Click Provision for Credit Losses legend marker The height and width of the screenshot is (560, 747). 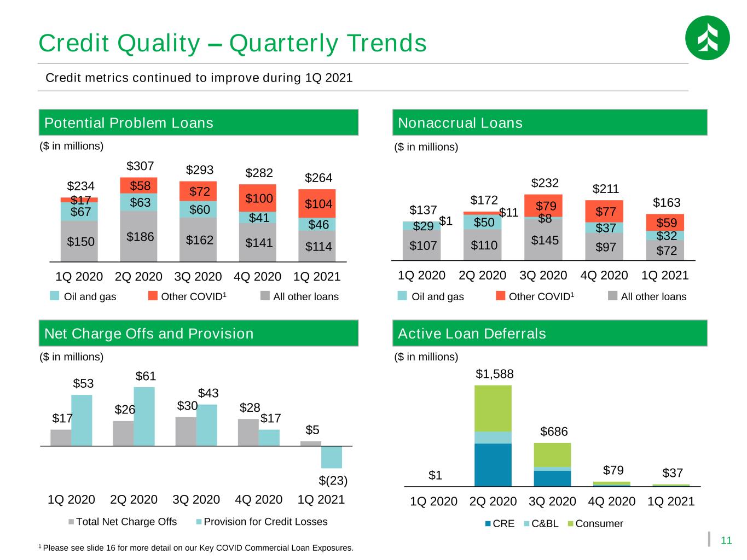[x=199, y=522]
